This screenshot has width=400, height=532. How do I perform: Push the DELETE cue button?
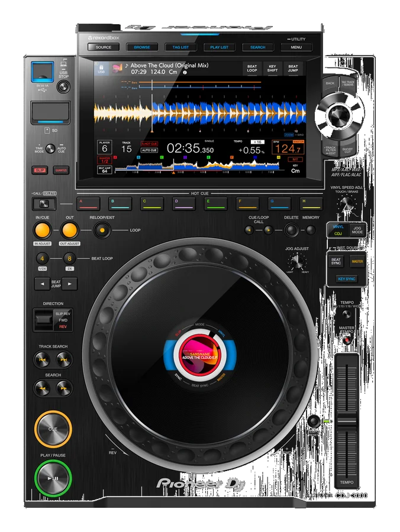click(291, 231)
